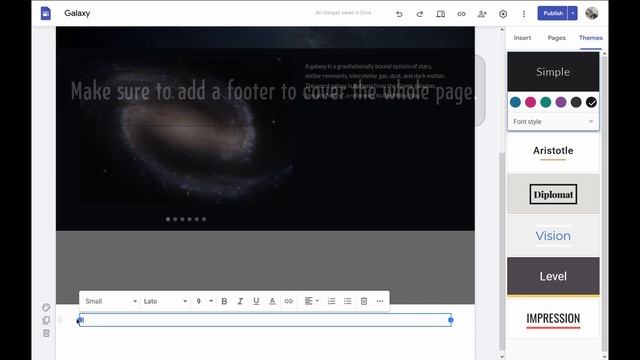
Task: Open the font size dropdown showing 9
Action: coord(204,301)
